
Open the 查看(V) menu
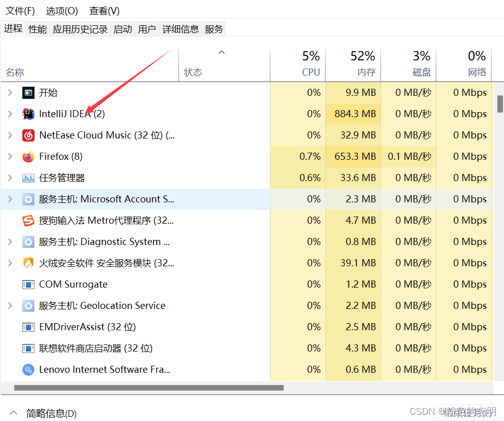pos(104,11)
